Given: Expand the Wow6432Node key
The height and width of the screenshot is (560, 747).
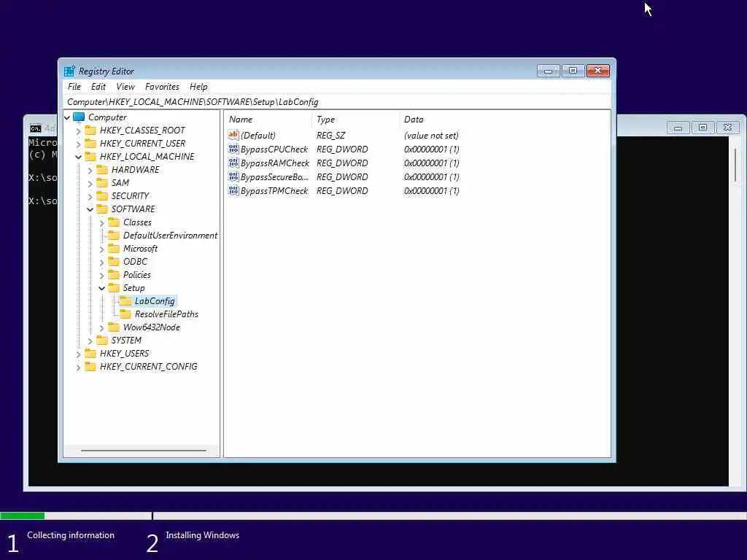Looking at the screenshot, I should click(101, 327).
